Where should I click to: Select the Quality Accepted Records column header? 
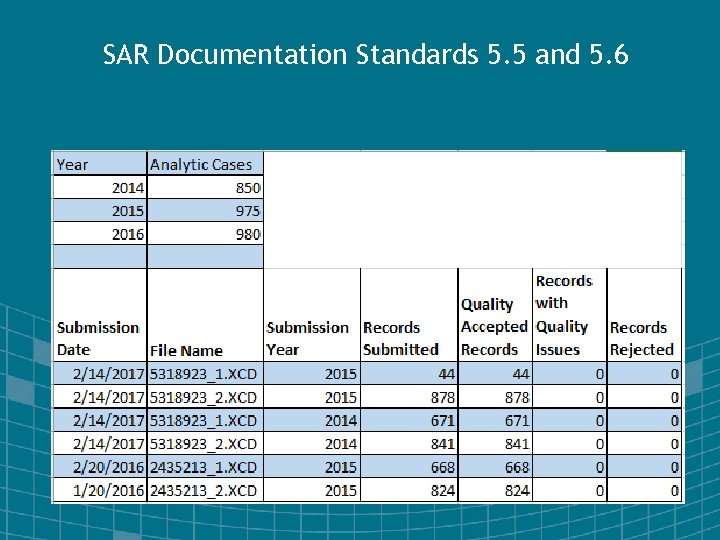tap(495, 315)
